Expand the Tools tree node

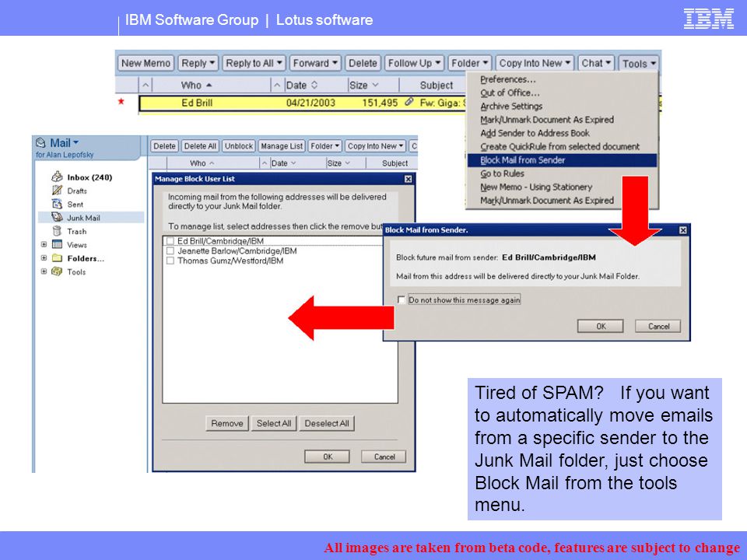[44, 271]
